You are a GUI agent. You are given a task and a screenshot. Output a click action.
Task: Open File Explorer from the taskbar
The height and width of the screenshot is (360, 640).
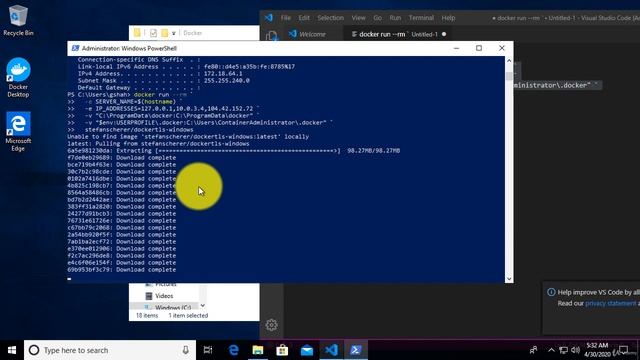258,350
